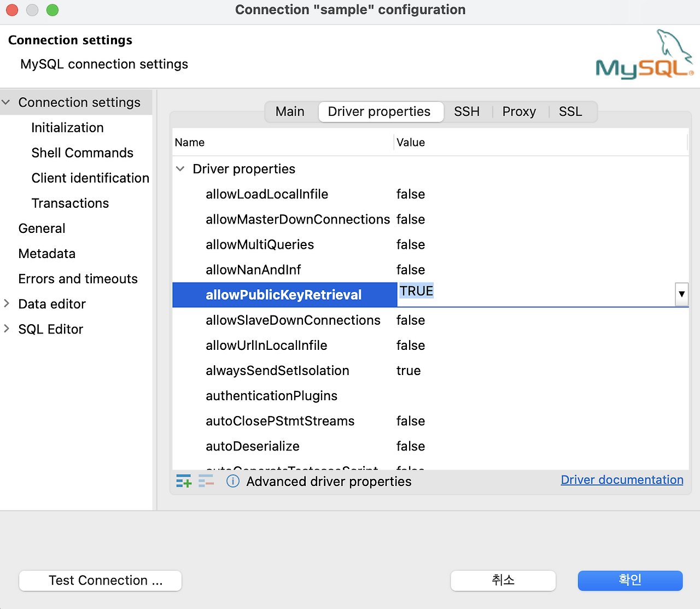700x609 pixels.
Task: Confirm settings with the 확인 button
Action: pyautogui.click(x=630, y=581)
